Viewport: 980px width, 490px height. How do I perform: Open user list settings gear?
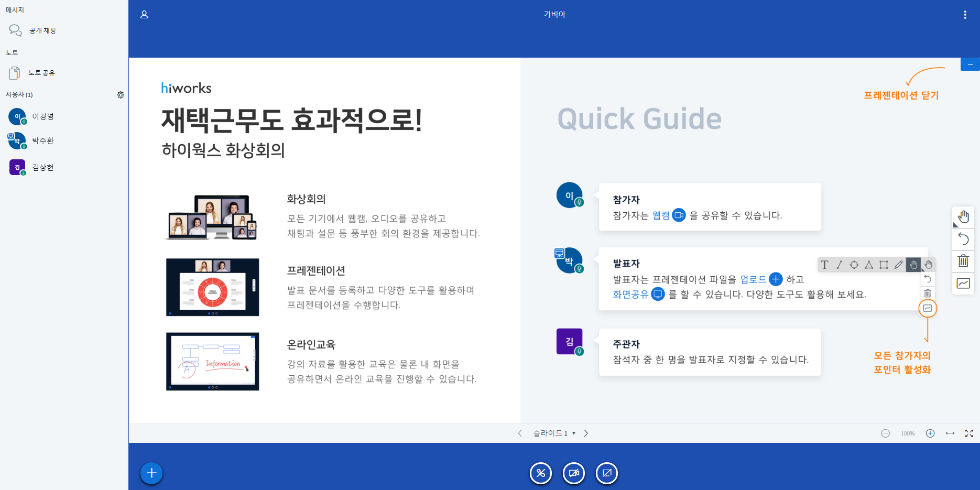pyautogui.click(x=121, y=95)
